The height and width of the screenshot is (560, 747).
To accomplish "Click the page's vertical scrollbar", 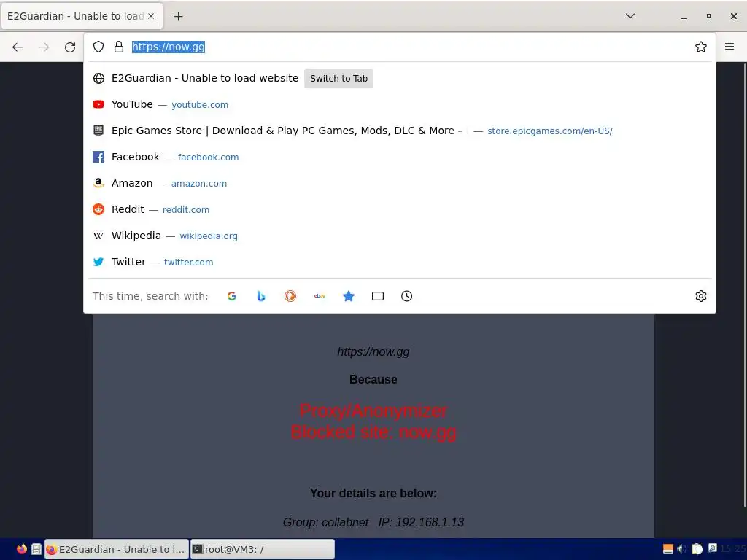I will (x=743, y=286).
